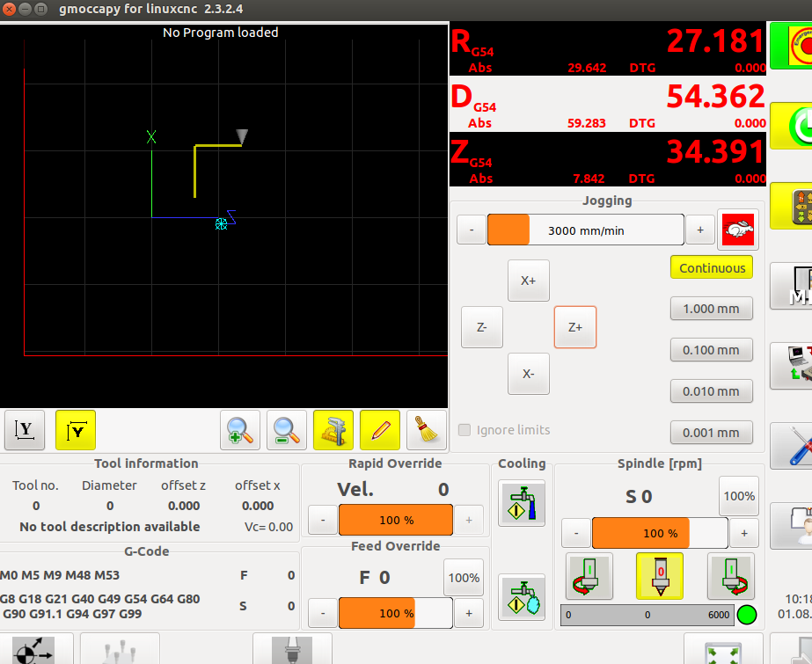The width and height of the screenshot is (812, 664).
Task: Jog the X axis with X+ button
Action: click(x=528, y=281)
